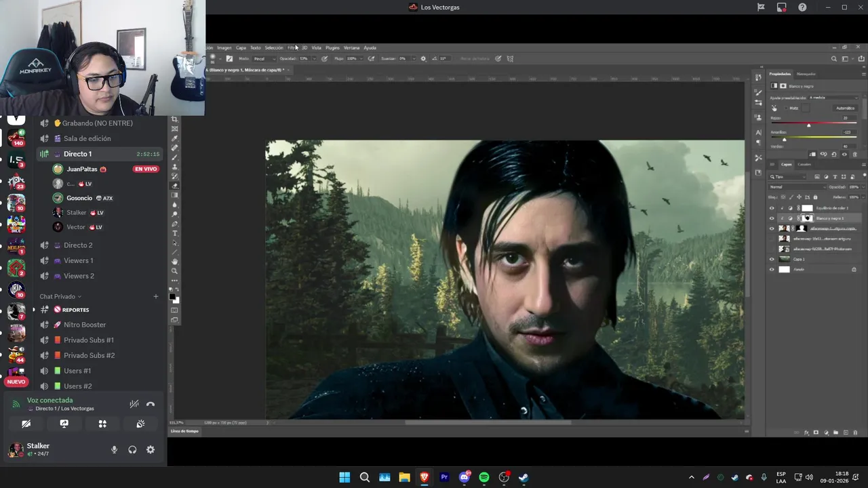
Task: Open Spotify from the Windows taskbar
Action: [484, 477]
